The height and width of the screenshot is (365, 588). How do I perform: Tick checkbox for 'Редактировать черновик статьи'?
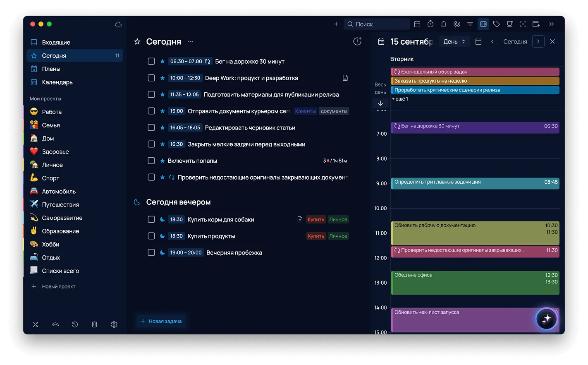[151, 127]
